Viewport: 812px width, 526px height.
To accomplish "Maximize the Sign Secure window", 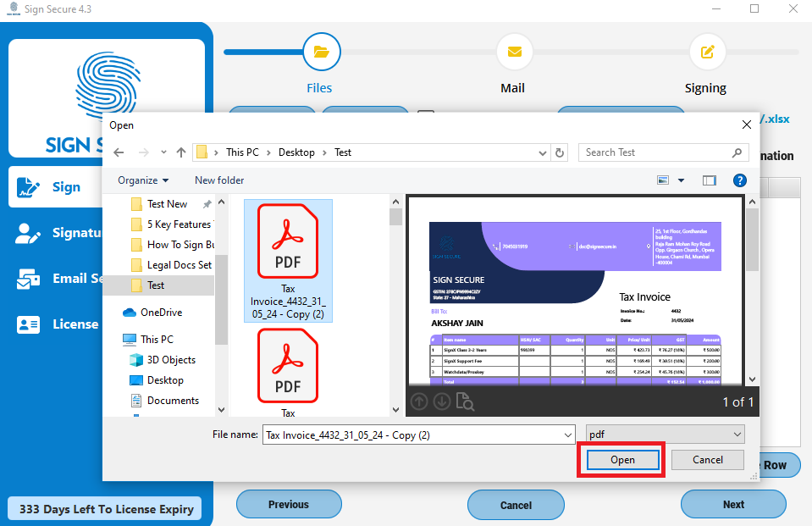I will pos(754,8).
